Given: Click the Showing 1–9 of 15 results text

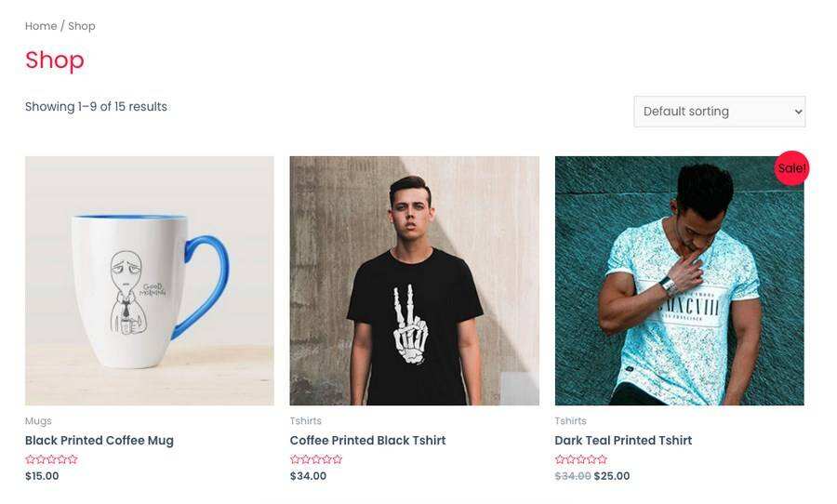Looking at the screenshot, I should [96, 107].
